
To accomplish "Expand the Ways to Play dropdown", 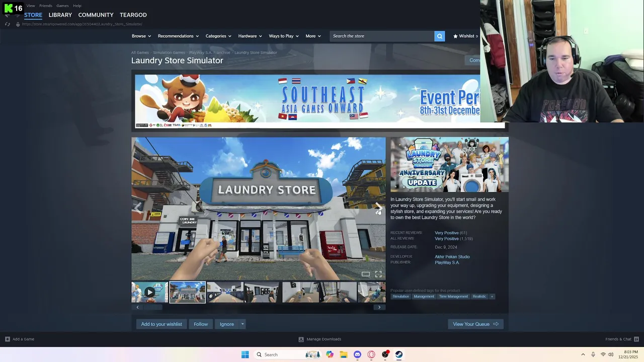I will pyautogui.click(x=284, y=36).
